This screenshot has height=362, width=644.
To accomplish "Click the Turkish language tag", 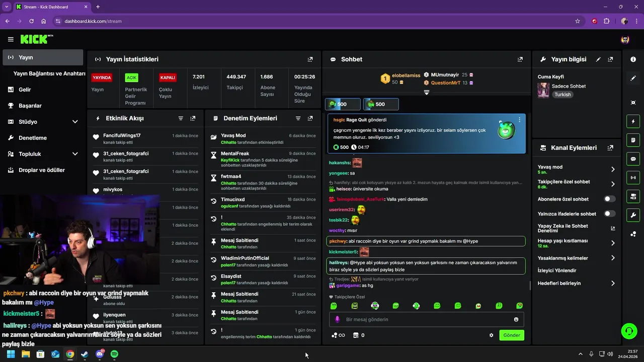I will tap(562, 95).
